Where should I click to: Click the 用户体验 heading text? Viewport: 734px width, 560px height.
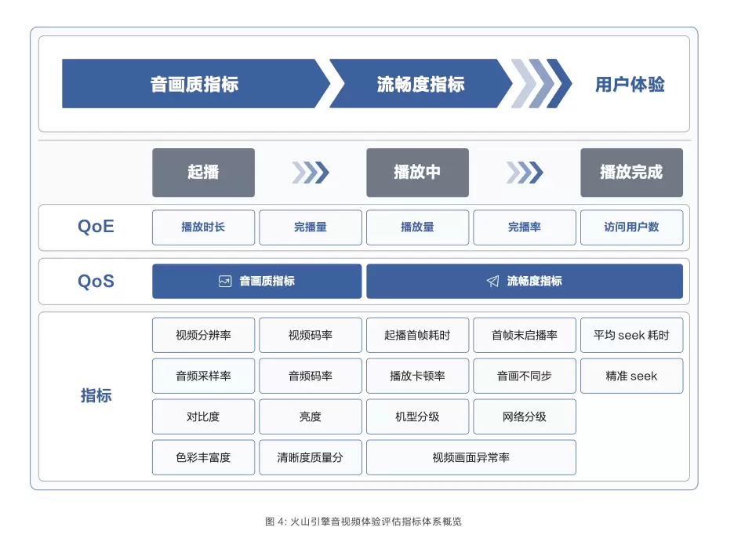tap(630, 84)
